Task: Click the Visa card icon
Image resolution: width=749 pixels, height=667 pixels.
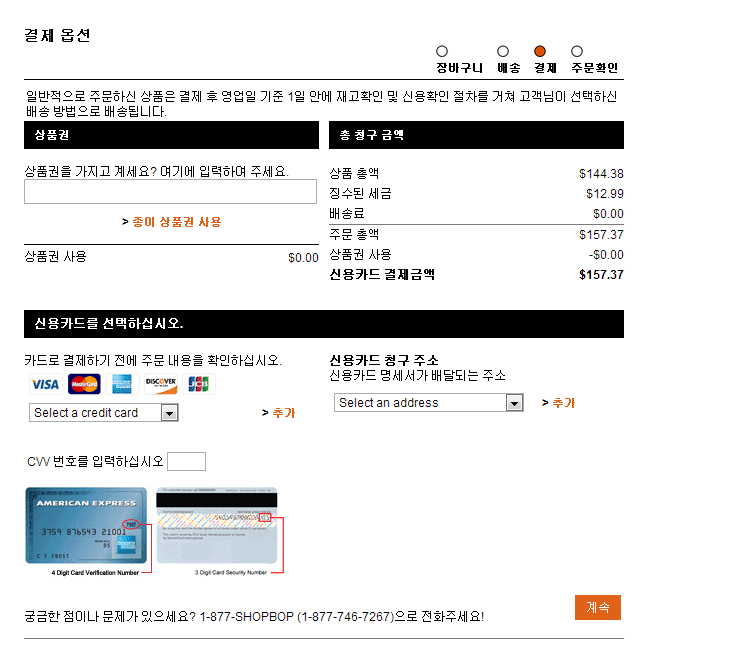Action: coord(45,384)
